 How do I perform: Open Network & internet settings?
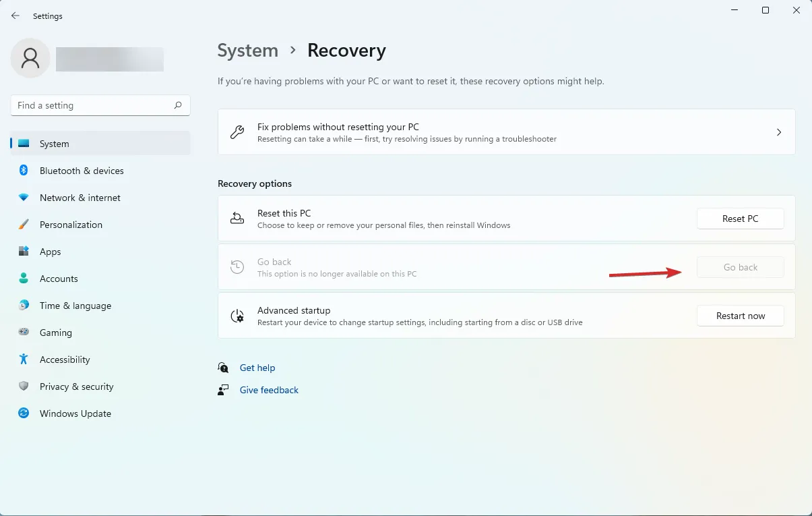coord(80,198)
